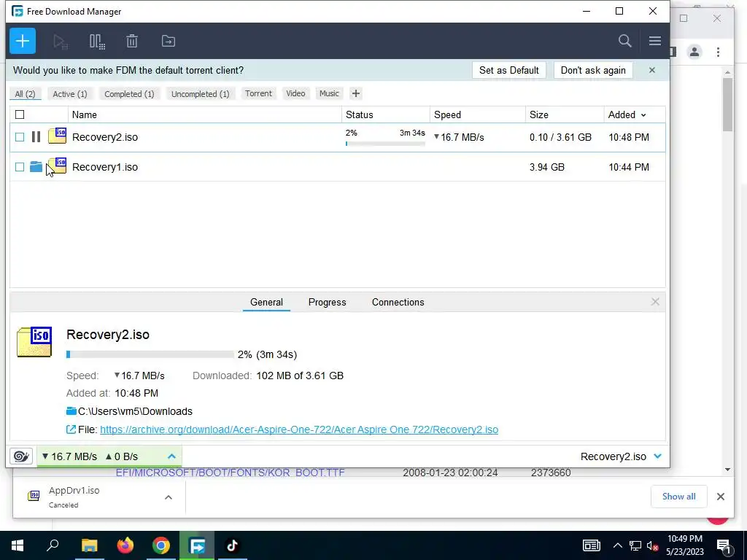This screenshot has height=560, width=747.
Task: Click the details panel progress bar
Action: coord(150,354)
